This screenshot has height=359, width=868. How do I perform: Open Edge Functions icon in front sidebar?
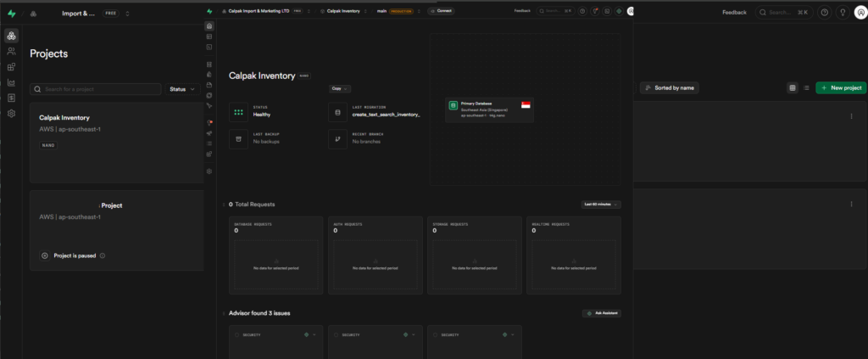coord(209,95)
